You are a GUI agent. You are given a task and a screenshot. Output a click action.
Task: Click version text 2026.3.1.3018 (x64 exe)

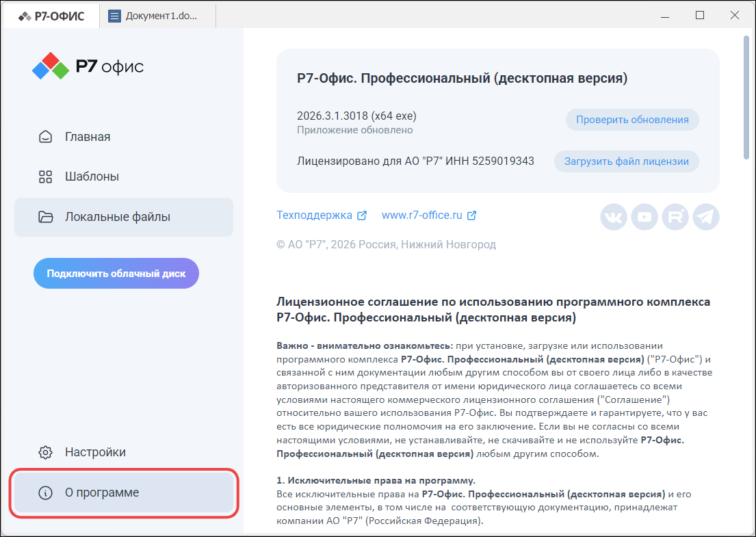pos(356,116)
